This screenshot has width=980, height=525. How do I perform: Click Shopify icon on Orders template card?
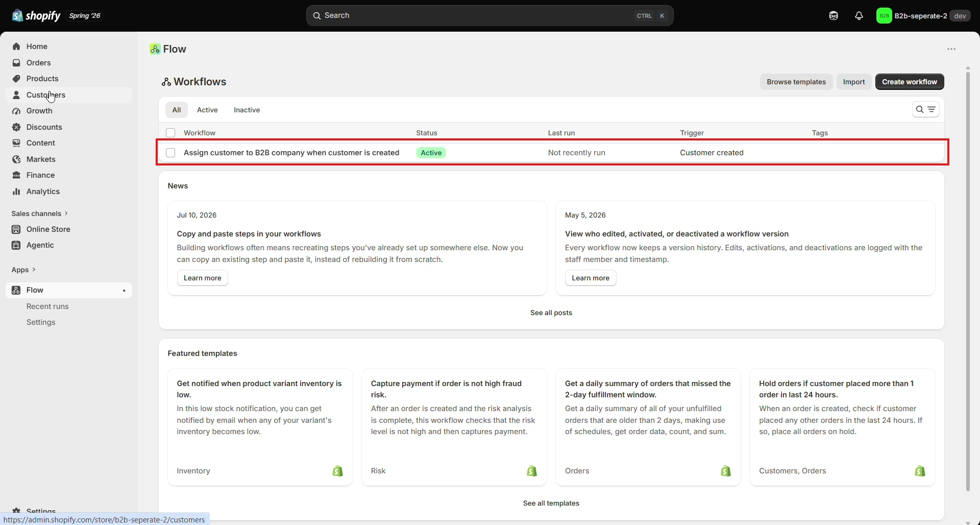click(726, 471)
